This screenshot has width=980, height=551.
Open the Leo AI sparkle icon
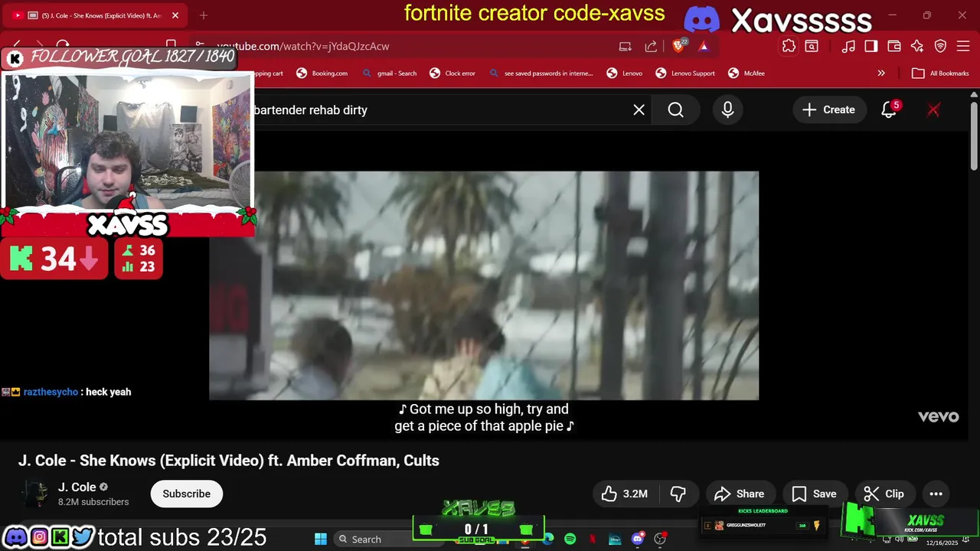click(917, 47)
